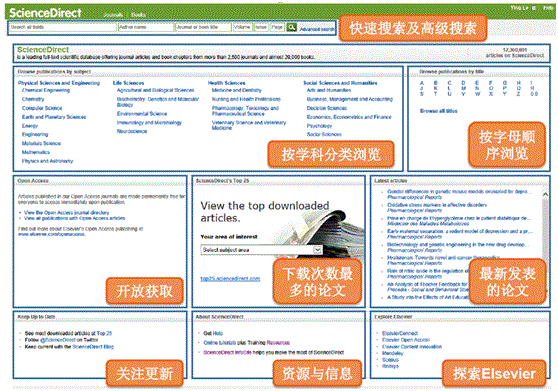Browse Chemistry publications
558x391 pixels.
[x=33, y=99]
